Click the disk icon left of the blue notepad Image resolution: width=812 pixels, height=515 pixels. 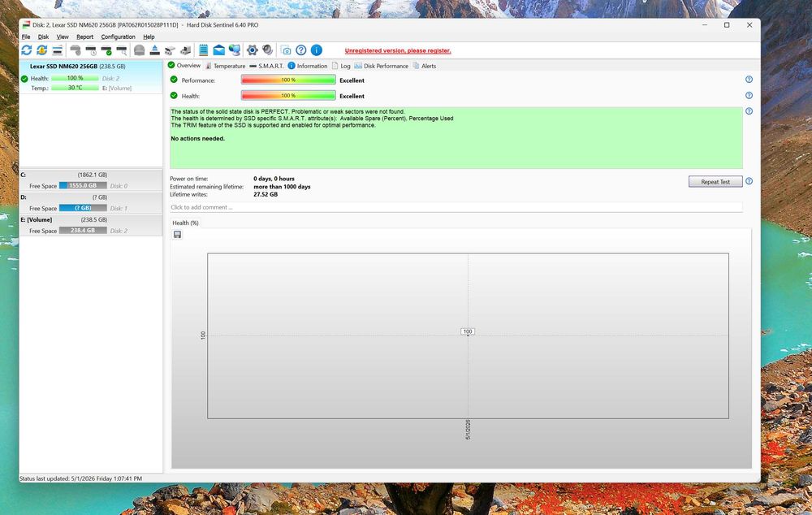[x=185, y=50]
